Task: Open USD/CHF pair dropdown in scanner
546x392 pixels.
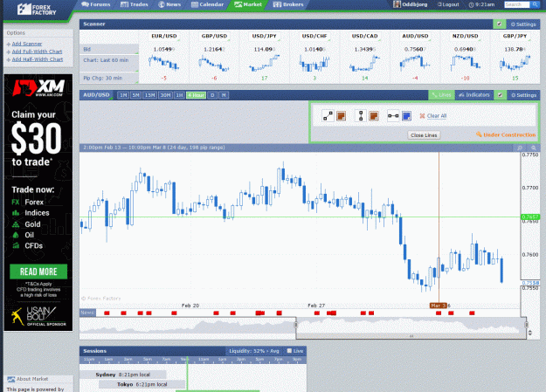Action: 314,36
